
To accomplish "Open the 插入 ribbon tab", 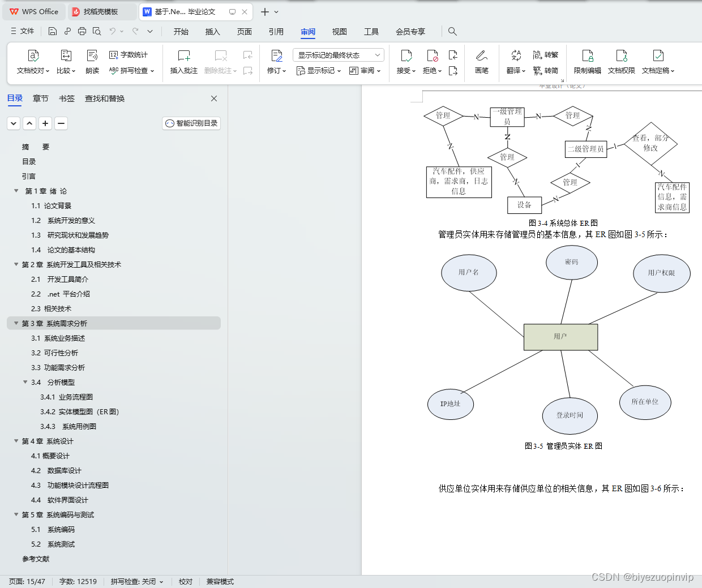I will 213,32.
